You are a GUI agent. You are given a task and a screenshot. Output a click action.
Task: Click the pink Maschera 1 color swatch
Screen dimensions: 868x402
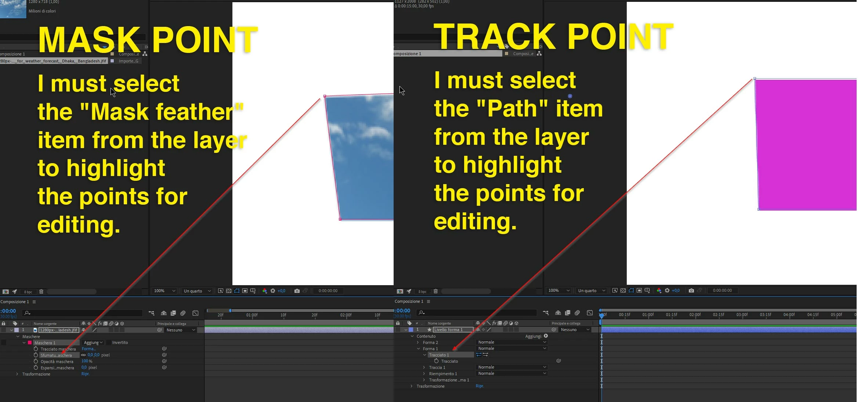coord(30,342)
